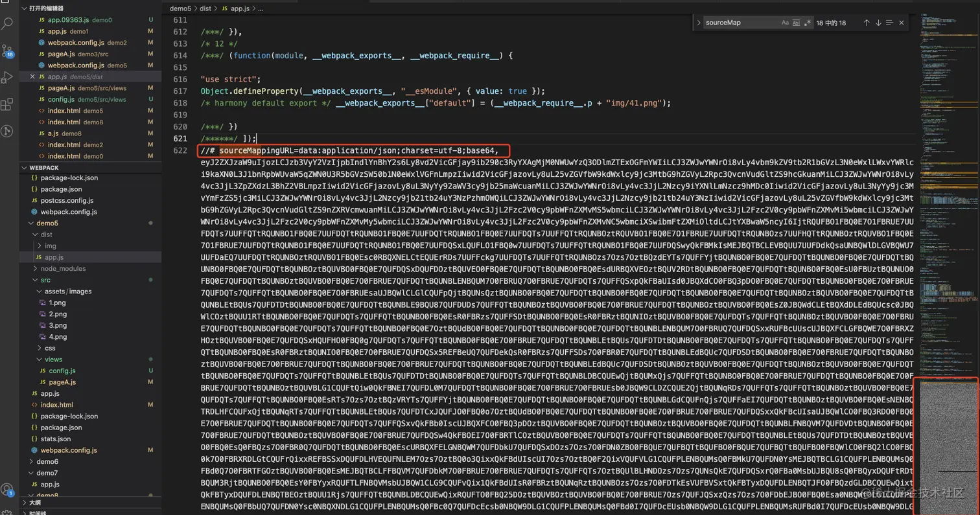Open index.html demo5 in open editors
The image size is (980, 515).
(91, 111)
